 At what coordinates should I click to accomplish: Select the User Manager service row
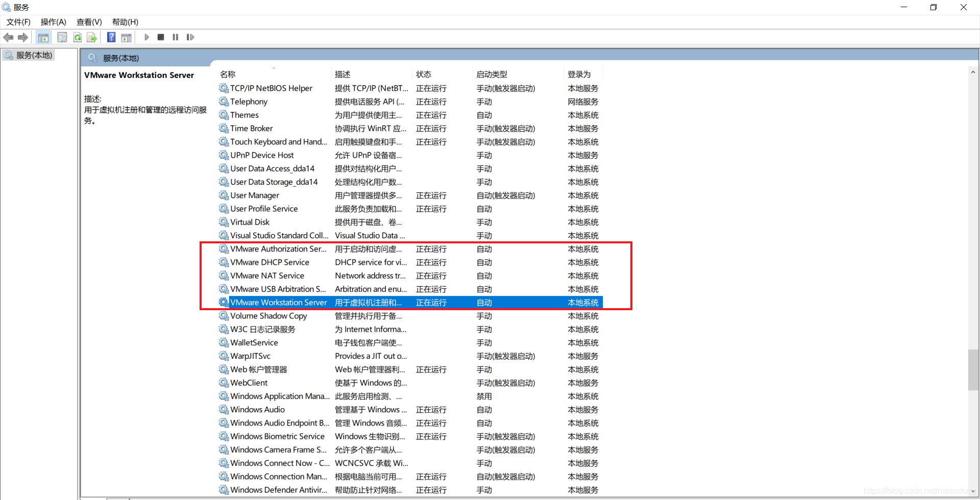pos(410,195)
